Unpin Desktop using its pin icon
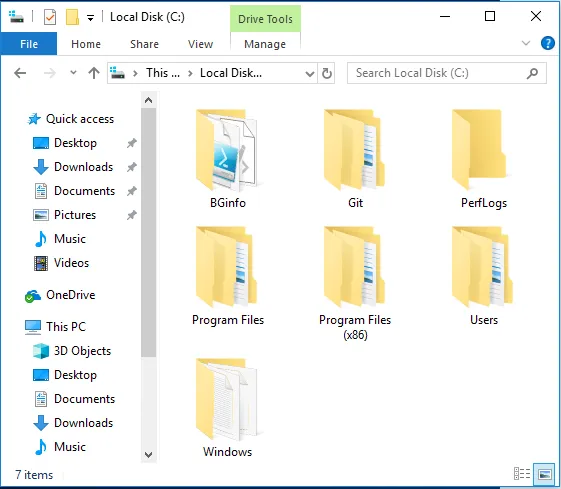 [132, 143]
